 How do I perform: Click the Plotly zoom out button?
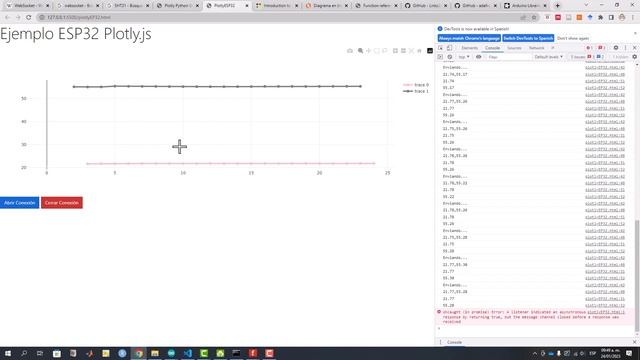coord(403,51)
